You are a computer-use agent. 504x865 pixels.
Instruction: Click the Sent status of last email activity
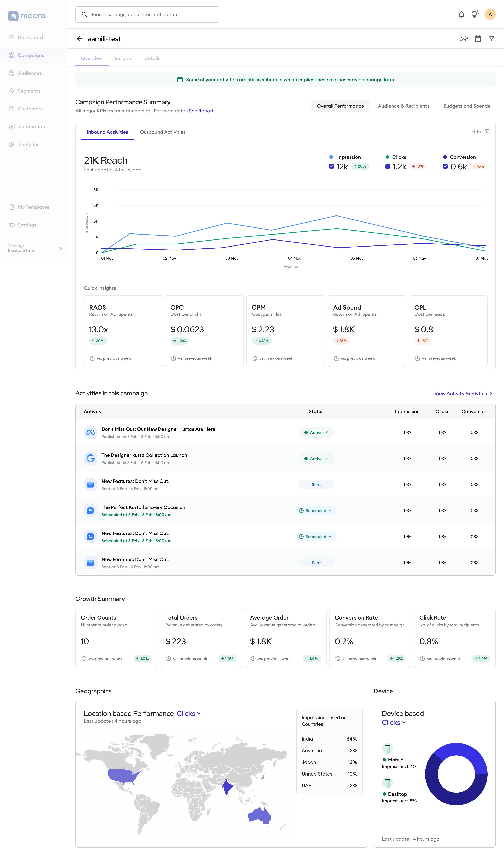316,563
